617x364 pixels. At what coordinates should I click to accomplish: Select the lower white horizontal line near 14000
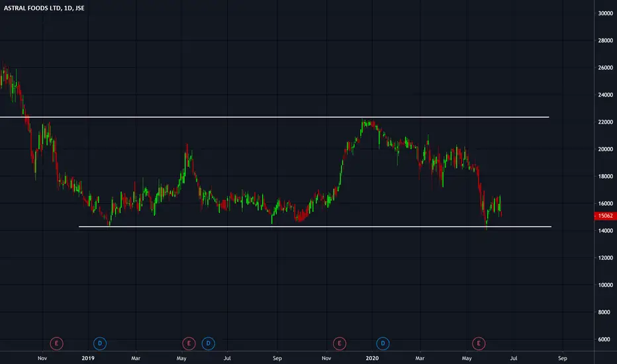tap(315, 226)
